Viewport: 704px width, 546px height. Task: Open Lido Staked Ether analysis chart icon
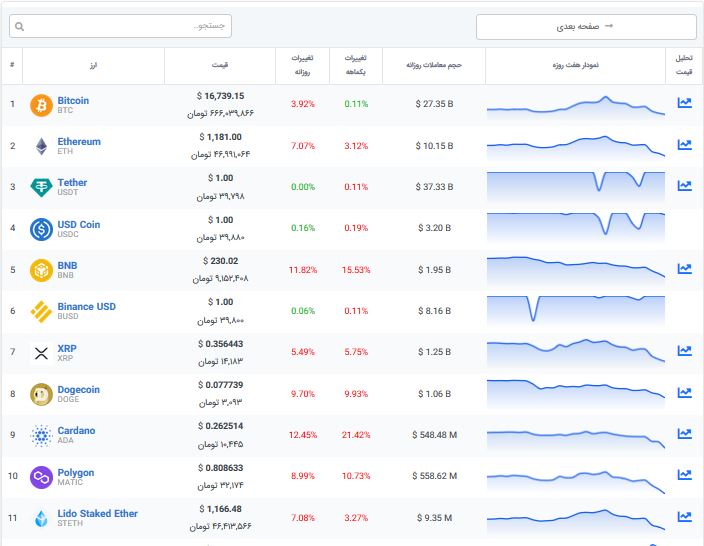tap(684, 517)
